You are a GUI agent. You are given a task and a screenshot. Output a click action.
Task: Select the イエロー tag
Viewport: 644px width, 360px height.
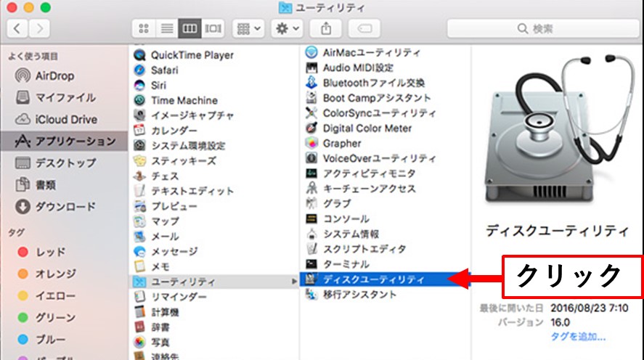pos(46,295)
